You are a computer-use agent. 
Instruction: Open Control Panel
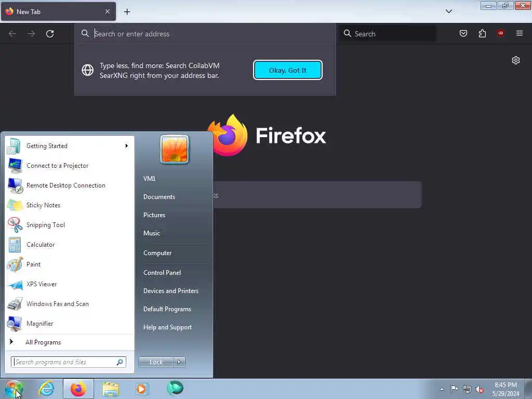pos(162,273)
